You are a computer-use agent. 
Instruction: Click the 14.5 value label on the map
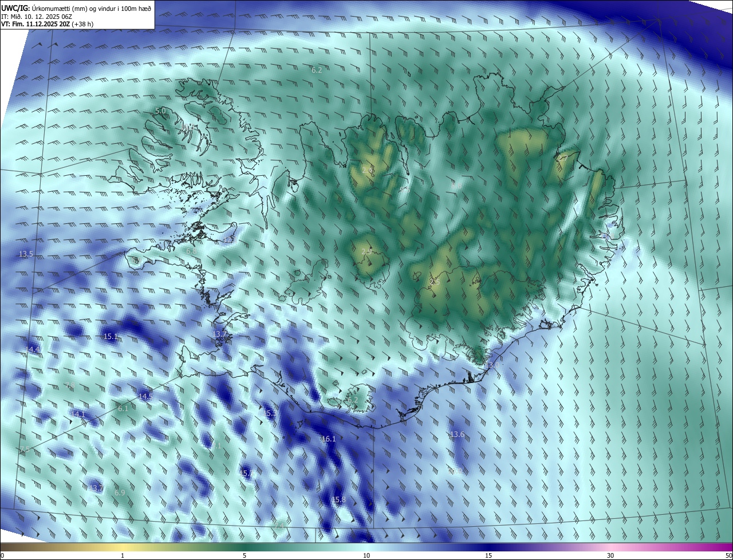[145, 396]
